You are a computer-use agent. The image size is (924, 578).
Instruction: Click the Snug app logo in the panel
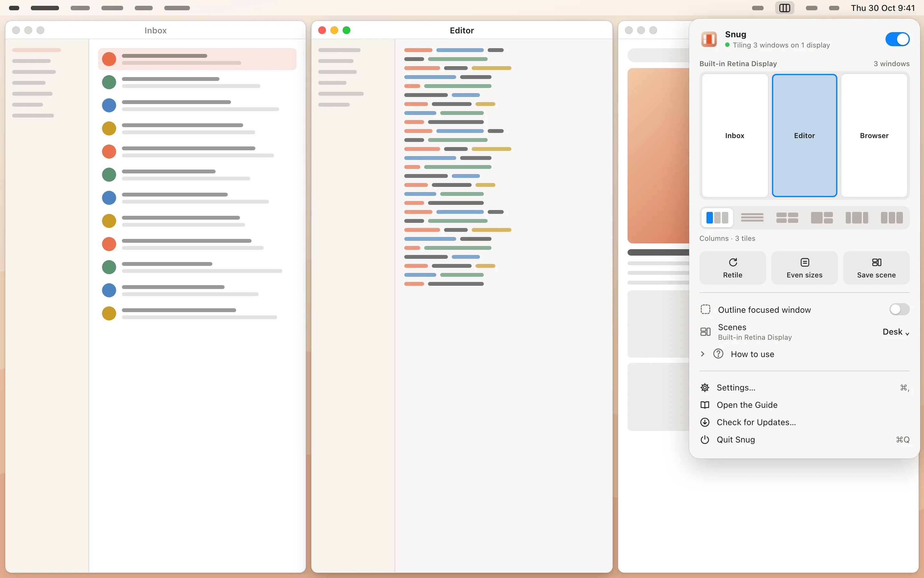(x=709, y=39)
